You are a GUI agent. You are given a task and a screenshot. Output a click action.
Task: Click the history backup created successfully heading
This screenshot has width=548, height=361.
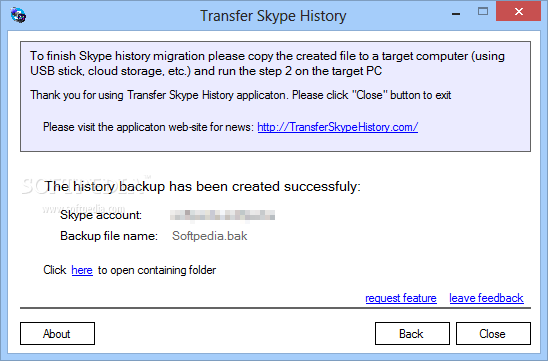coord(203,187)
